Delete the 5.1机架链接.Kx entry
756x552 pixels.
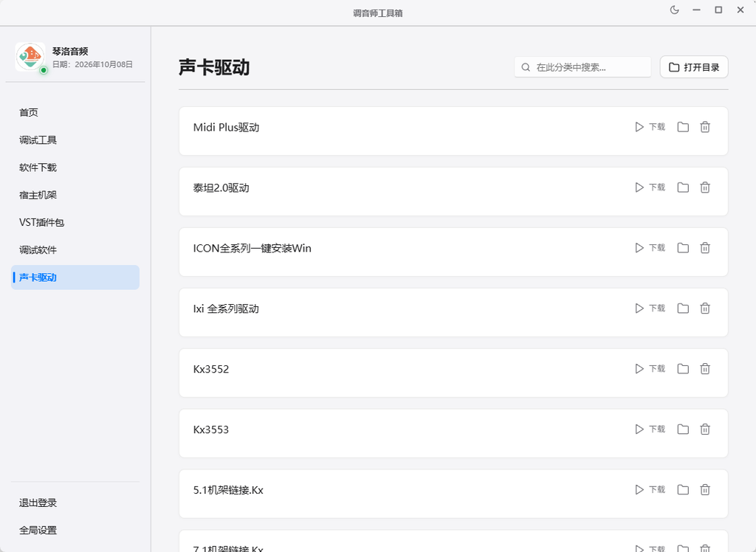(705, 490)
